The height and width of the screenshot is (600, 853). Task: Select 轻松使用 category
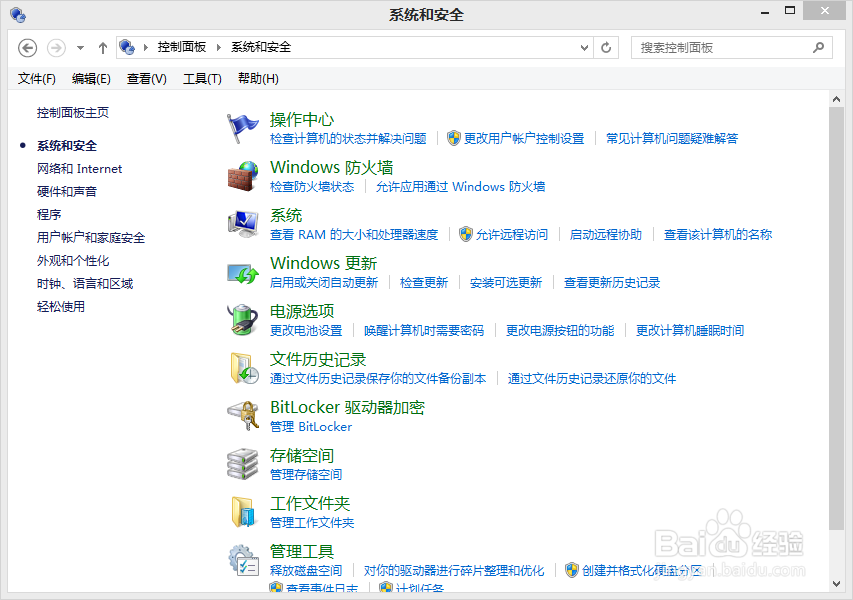(61, 306)
